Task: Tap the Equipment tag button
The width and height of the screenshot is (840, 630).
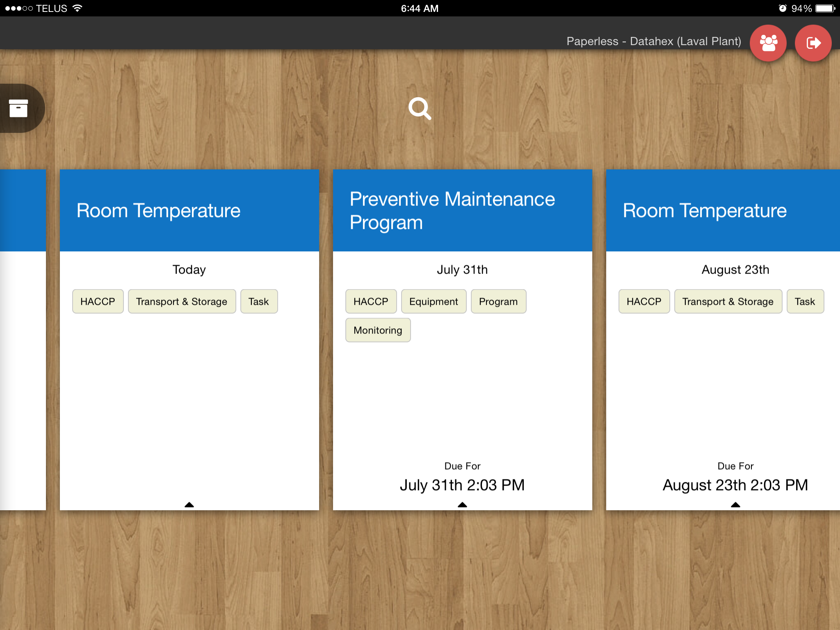Action: click(434, 301)
